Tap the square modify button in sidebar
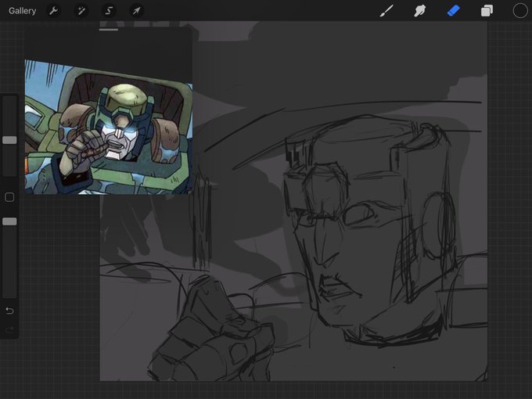This screenshot has width=532, height=399. coord(9,197)
